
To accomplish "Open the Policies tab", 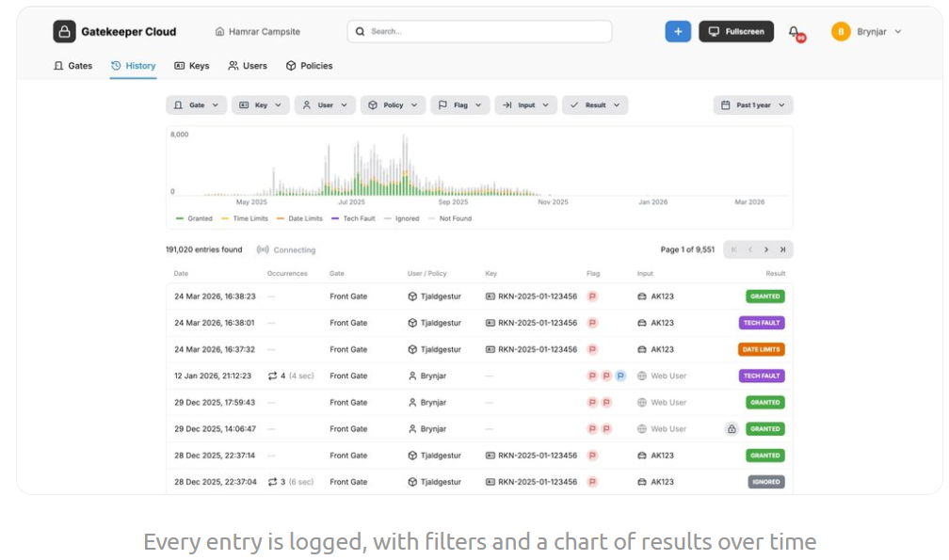I will 309,66.
